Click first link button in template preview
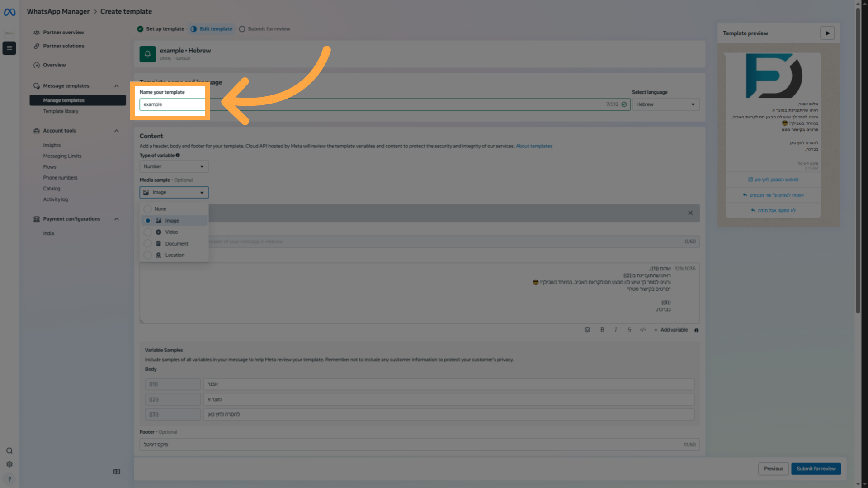 773,180
